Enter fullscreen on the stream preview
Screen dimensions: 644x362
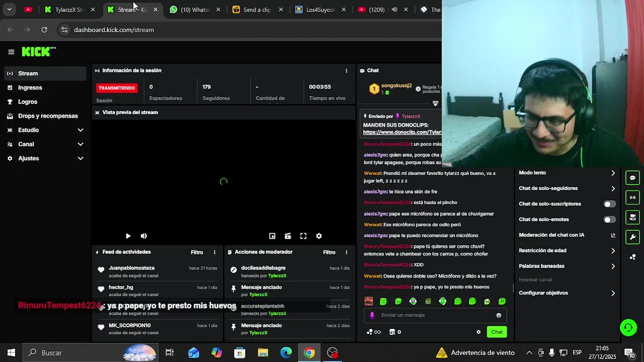pos(303,236)
